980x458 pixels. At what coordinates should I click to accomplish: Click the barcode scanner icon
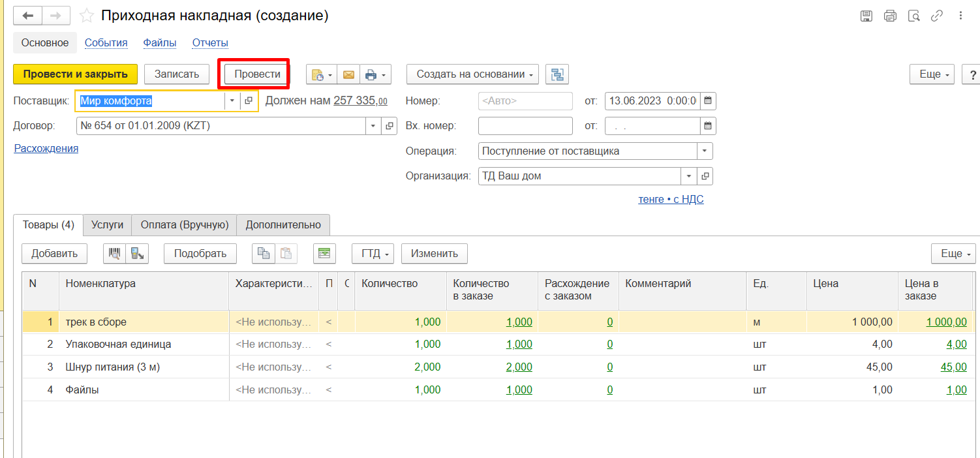(x=114, y=254)
